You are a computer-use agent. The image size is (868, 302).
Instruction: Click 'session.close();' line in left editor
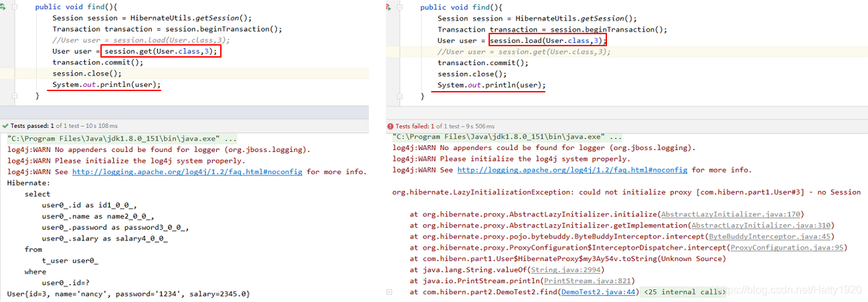(87, 74)
